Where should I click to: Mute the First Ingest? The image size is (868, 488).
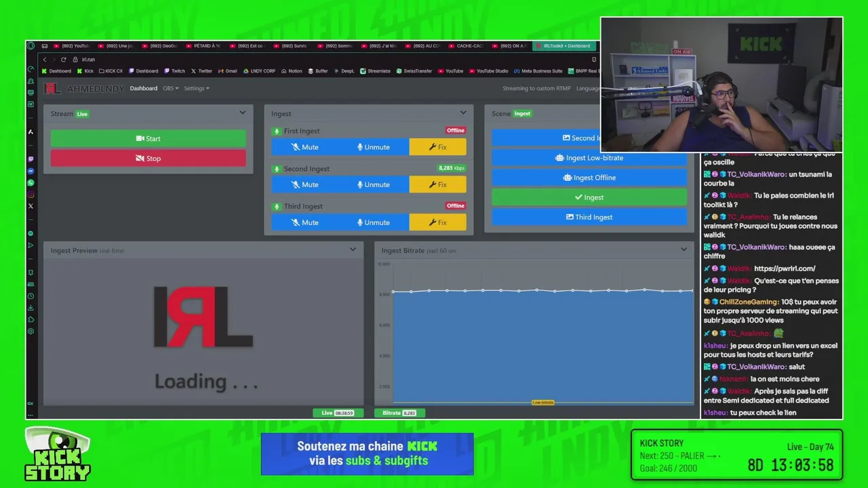(x=306, y=147)
